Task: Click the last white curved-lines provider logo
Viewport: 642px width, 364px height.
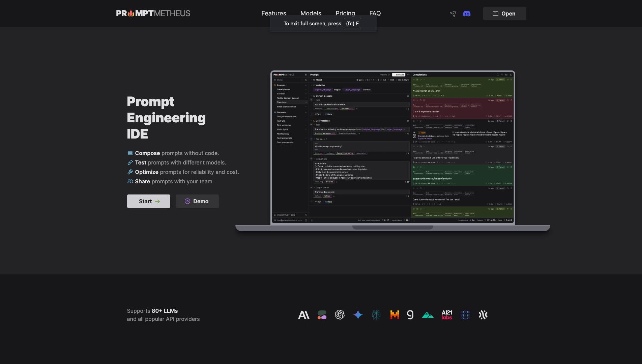Action: pos(483,315)
